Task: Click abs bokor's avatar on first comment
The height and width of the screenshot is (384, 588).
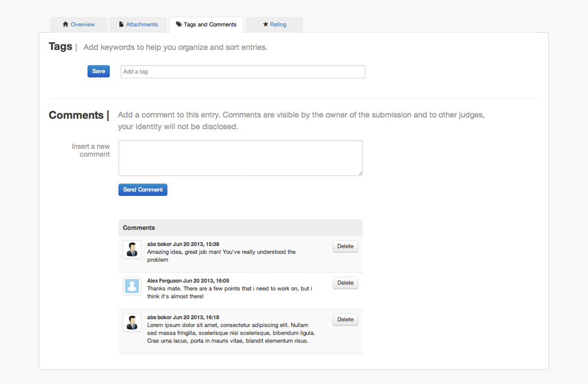Action: [x=132, y=249]
